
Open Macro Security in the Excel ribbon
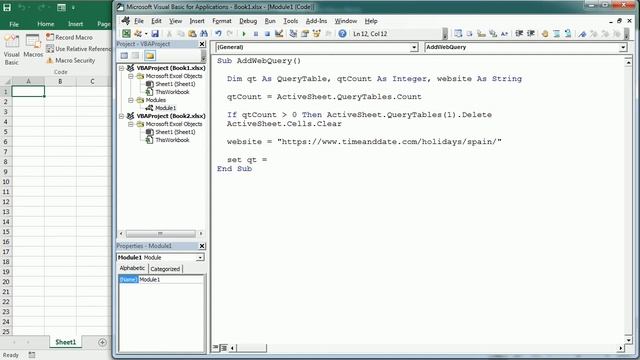[71, 60]
